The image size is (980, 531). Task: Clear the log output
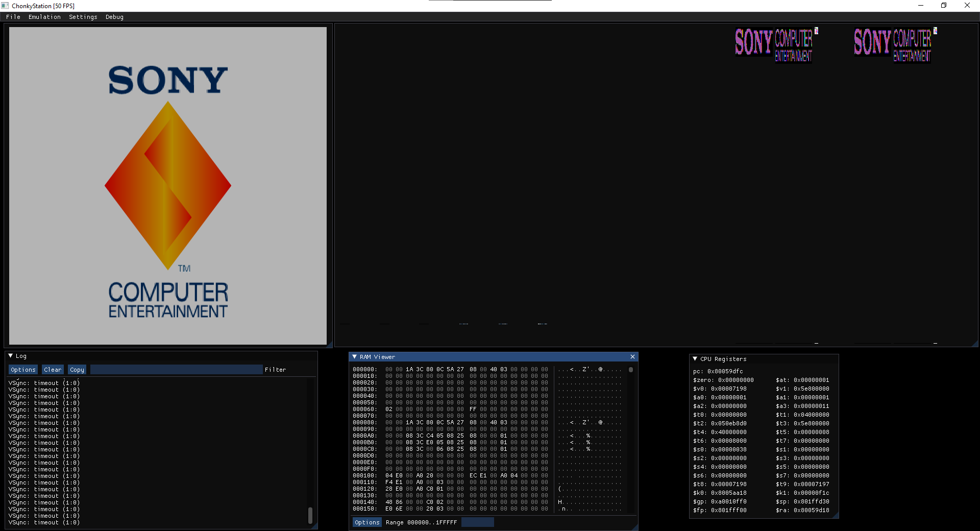[x=53, y=370]
